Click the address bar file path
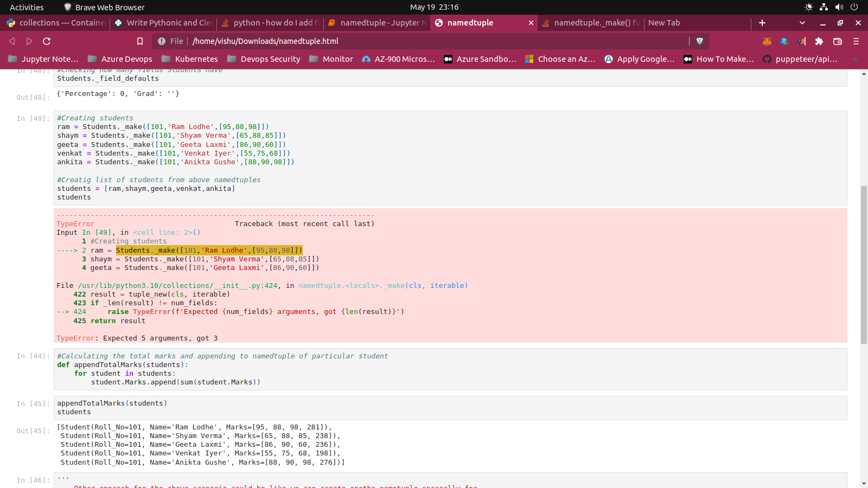The height and width of the screenshot is (488, 868). tap(265, 41)
